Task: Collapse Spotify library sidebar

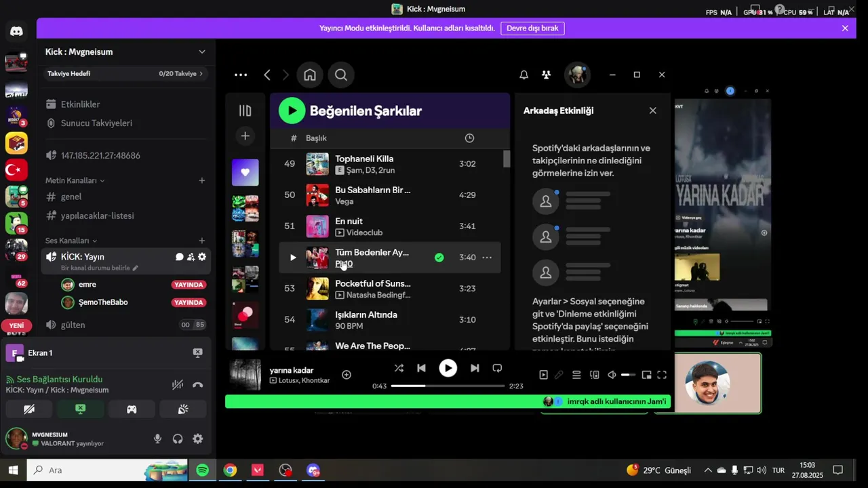Action: click(245, 110)
